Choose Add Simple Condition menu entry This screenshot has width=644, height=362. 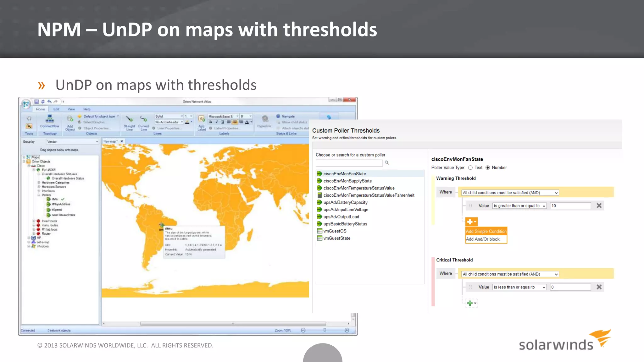[x=486, y=231]
